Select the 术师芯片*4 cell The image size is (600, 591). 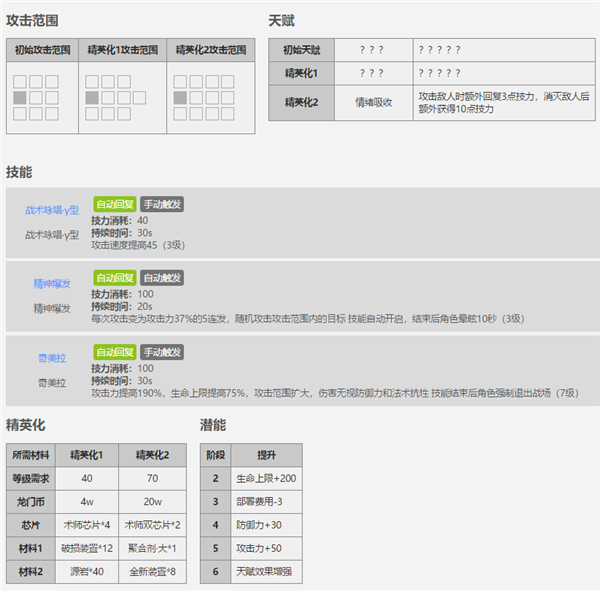point(87,525)
